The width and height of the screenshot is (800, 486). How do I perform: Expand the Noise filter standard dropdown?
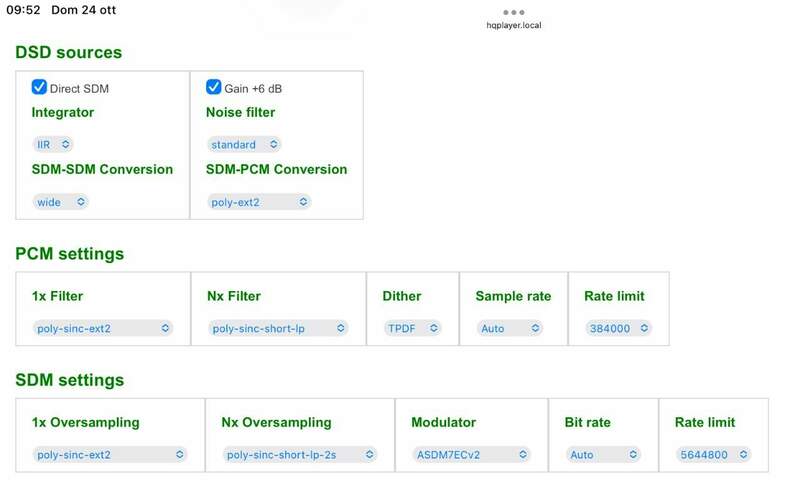(244, 144)
